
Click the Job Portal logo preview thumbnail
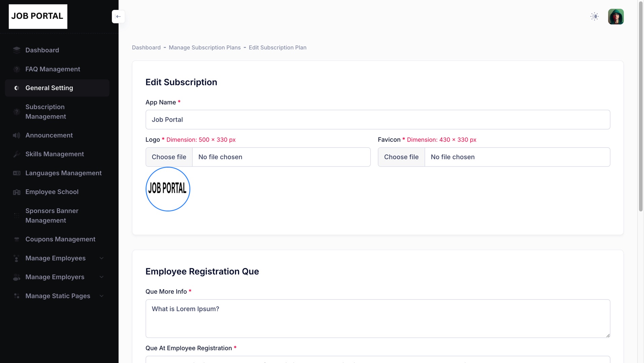tap(168, 189)
